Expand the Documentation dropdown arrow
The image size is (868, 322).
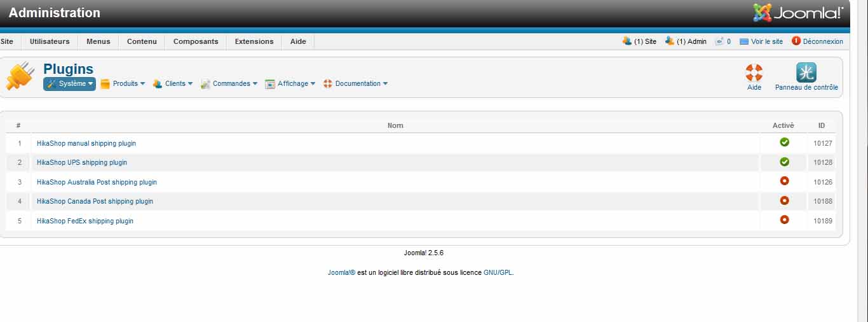click(385, 84)
